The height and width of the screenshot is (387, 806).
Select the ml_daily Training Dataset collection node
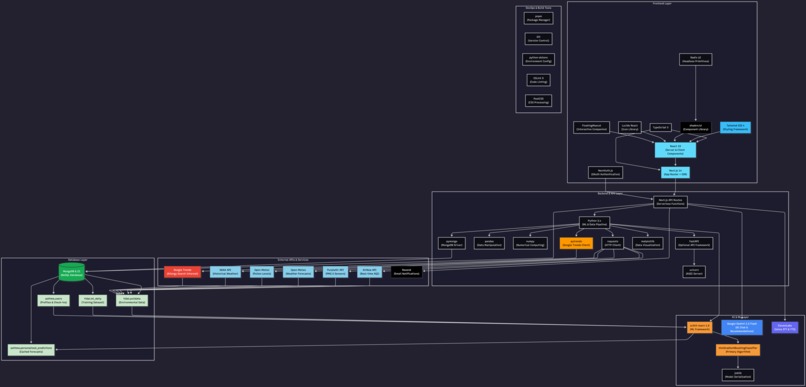coord(93,301)
